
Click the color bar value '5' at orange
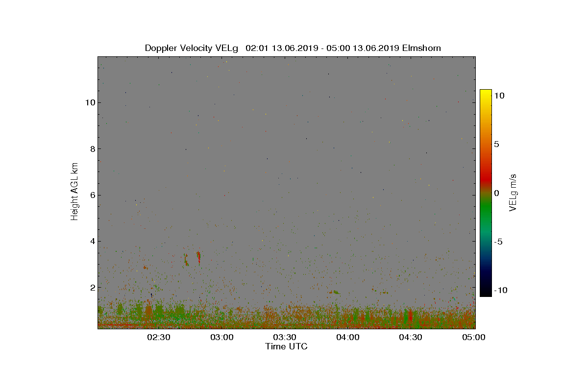coord(496,145)
